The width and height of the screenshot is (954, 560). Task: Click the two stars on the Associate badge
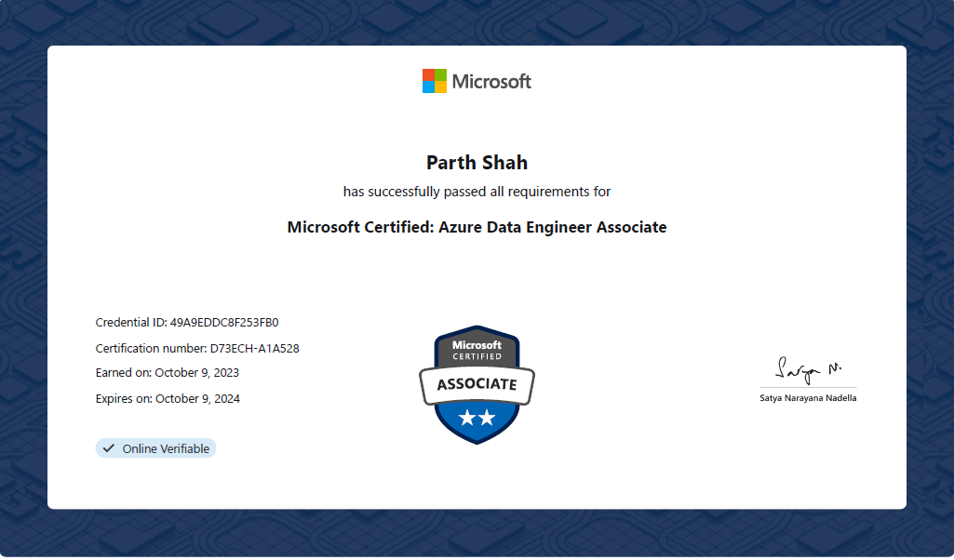coord(477,418)
